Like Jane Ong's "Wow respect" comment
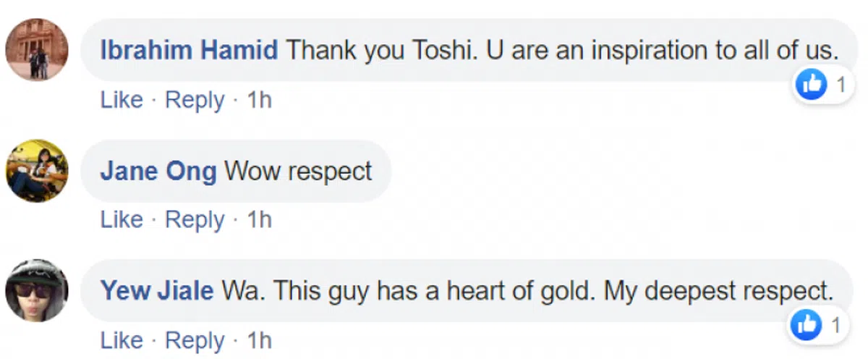868x359 pixels. [x=122, y=220]
